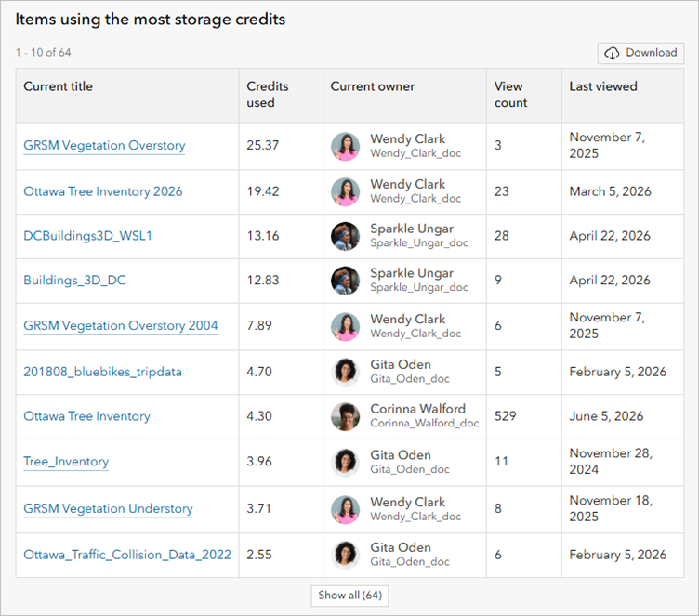
Task: Select the 3.96 credits value
Action: (x=259, y=462)
